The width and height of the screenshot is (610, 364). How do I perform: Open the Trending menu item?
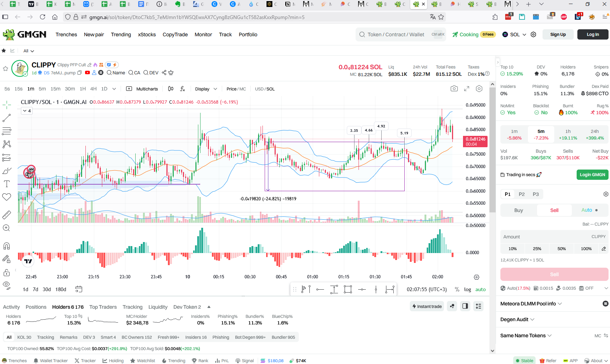121,34
